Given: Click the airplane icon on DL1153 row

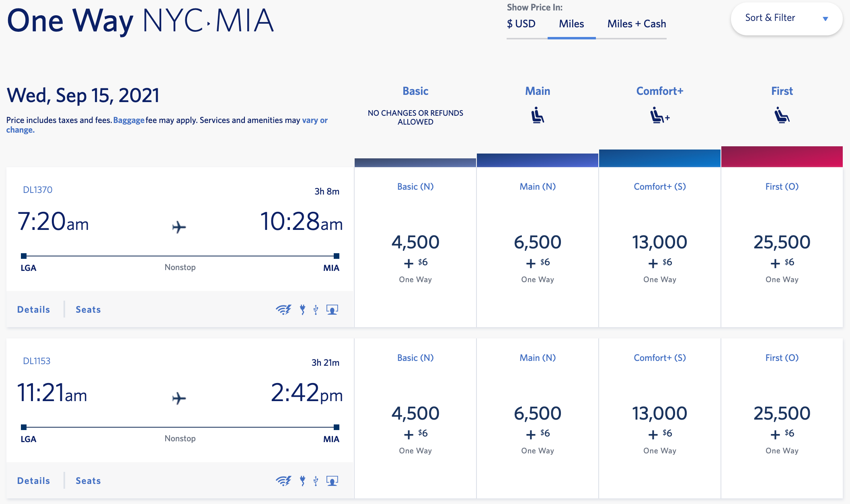Looking at the screenshot, I should click(x=179, y=398).
